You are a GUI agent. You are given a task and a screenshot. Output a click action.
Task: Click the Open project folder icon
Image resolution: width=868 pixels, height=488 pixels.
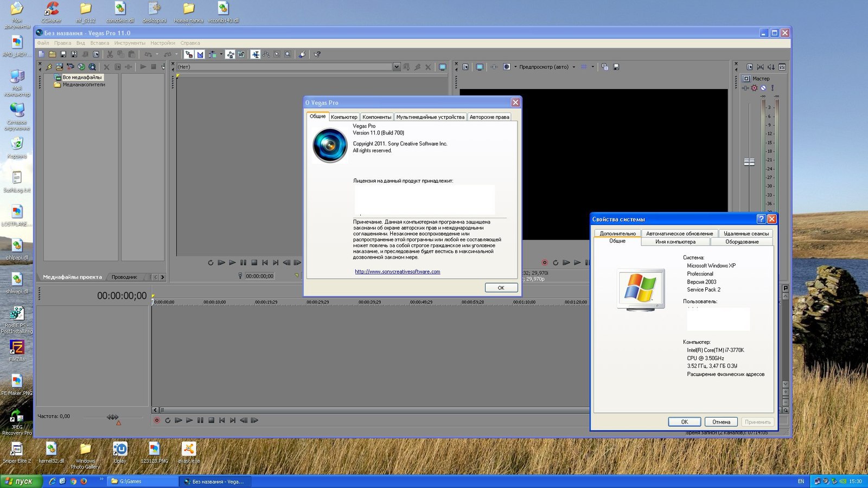tap(52, 54)
